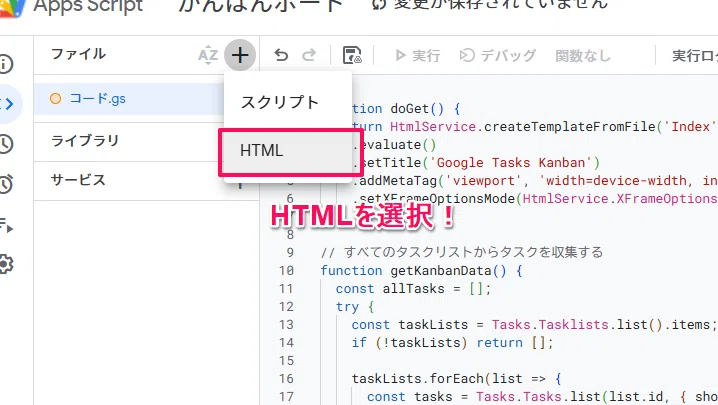Switch to the Editor sidebar icon

click(x=7, y=104)
